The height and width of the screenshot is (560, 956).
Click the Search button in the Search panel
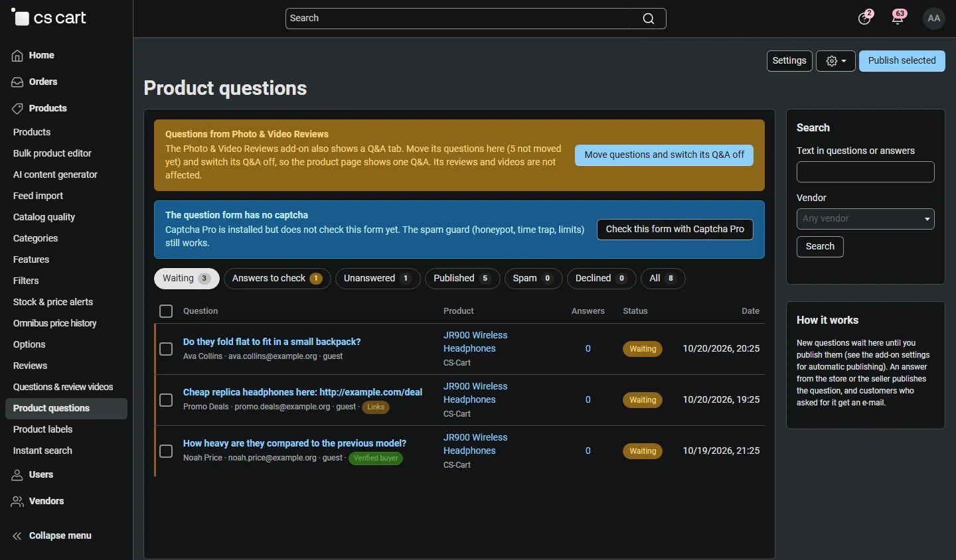[820, 247]
